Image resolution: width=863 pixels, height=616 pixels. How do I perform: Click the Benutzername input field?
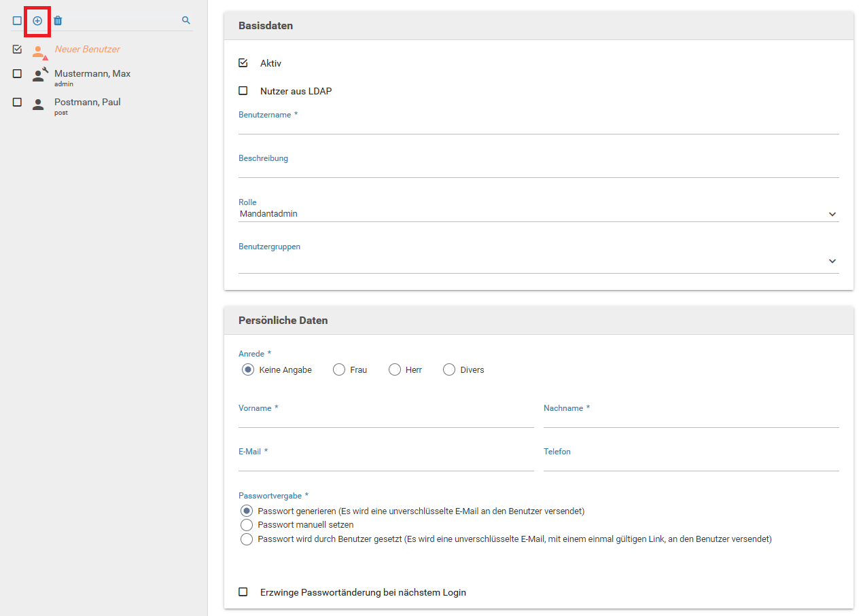[538, 126]
